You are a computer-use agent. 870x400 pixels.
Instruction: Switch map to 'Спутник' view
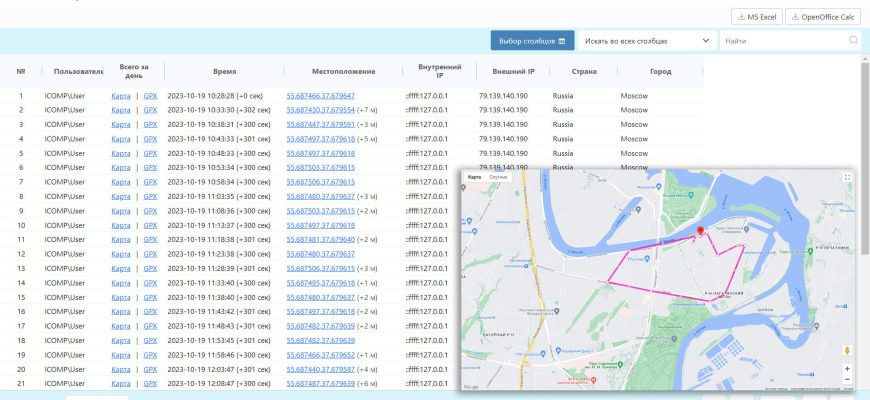click(x=498, y=177)
